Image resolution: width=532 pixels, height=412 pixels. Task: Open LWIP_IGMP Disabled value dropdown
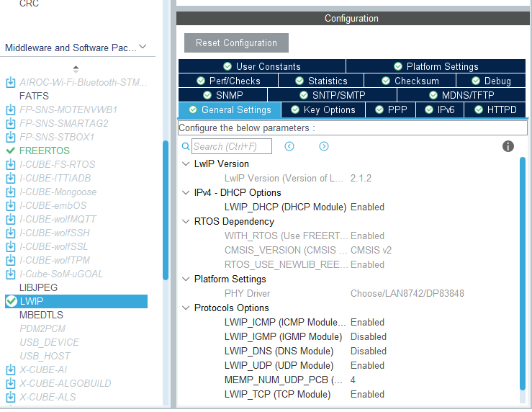point(368,336)
